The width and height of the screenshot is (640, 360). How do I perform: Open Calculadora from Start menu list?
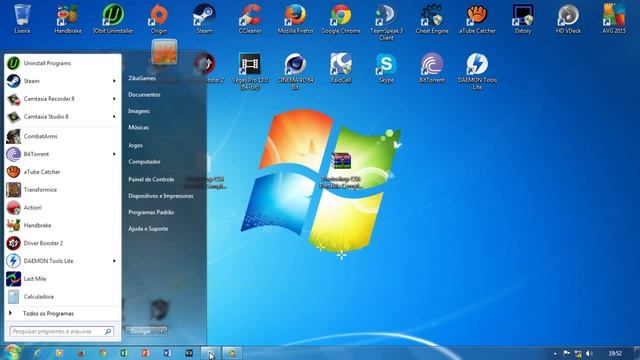[62, 297]
